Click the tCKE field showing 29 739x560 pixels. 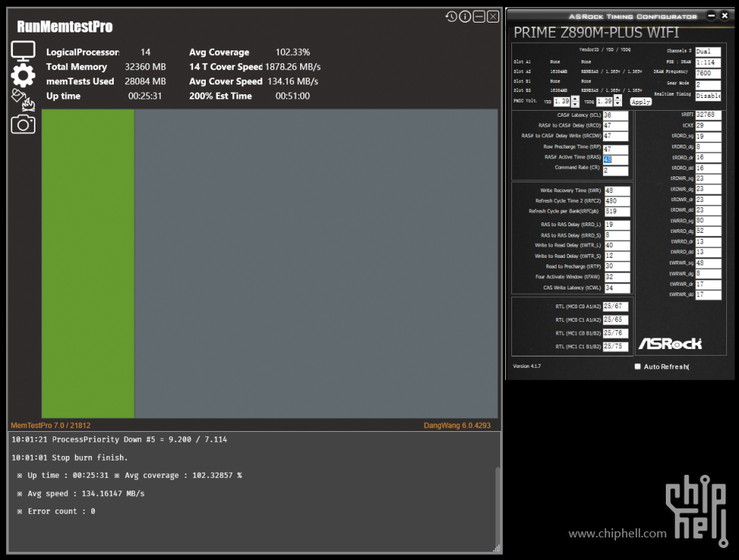click(708, 126)
